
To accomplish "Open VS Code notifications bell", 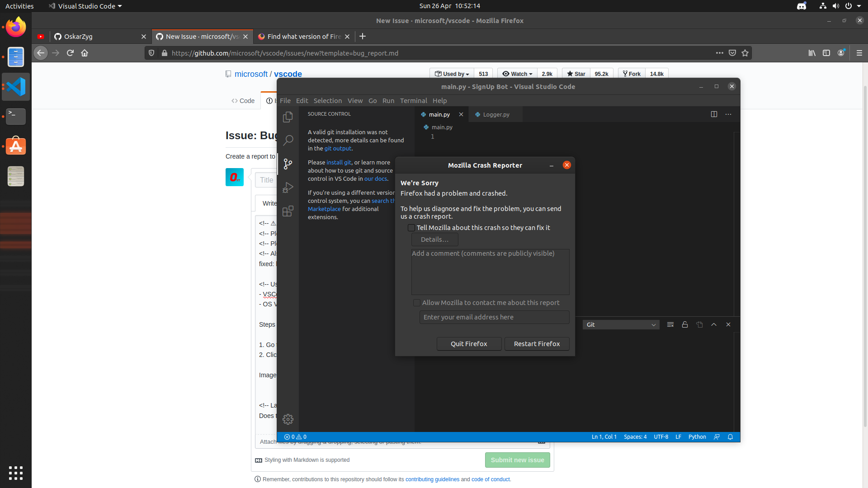I will [730, 437].
